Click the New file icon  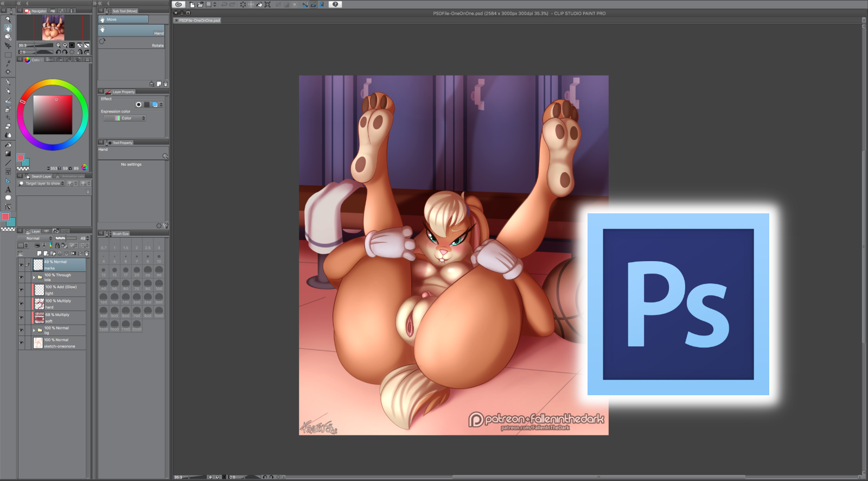(x=192, y=4)
